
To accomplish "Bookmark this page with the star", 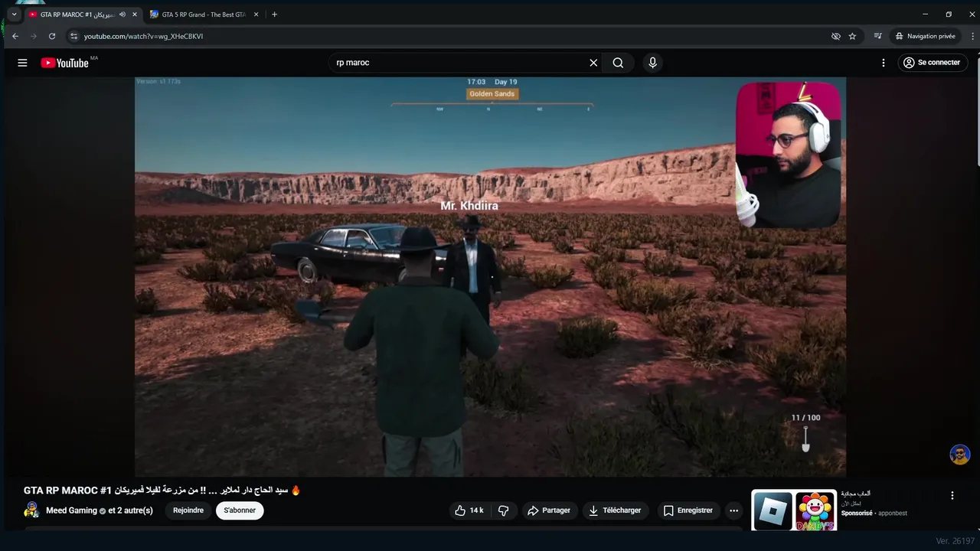I will click(852, 36).
